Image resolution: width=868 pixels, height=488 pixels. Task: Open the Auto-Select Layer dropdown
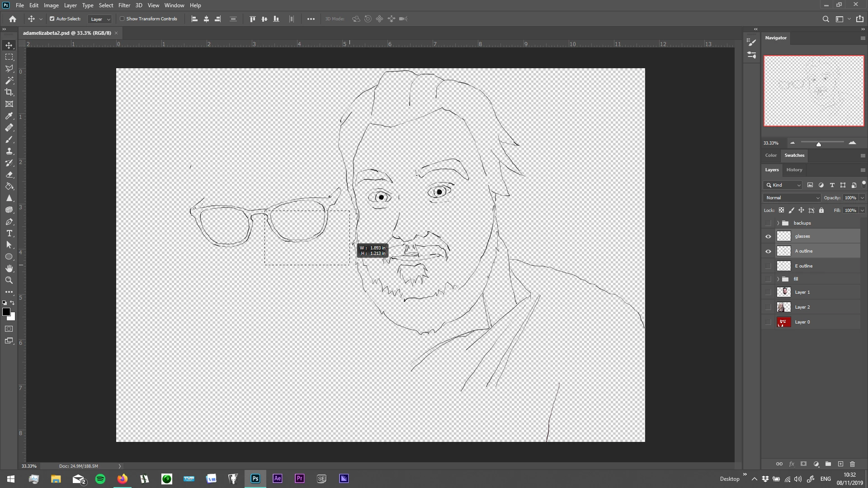pos(100,19)
